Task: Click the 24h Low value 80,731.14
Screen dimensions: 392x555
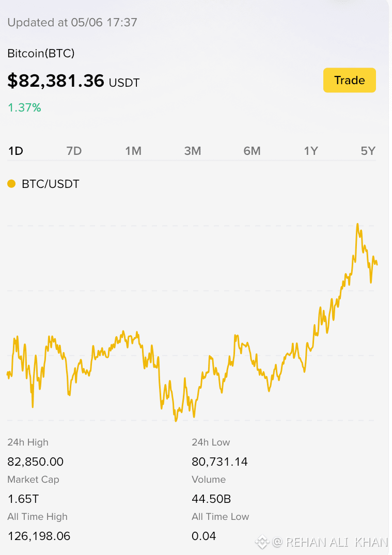Action: [x=219, y=462]
